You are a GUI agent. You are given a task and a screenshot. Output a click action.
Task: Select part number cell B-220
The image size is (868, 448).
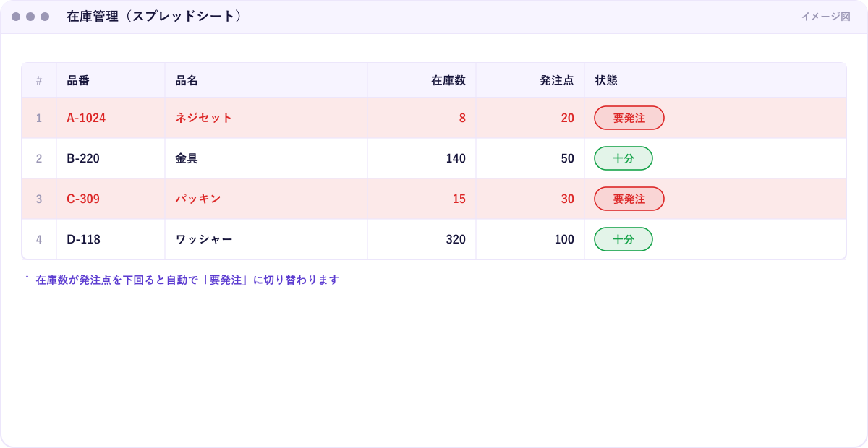click(111, 158)
